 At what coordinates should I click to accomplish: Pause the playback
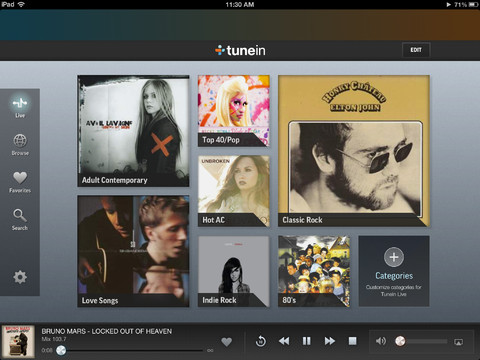click(306, 341)
